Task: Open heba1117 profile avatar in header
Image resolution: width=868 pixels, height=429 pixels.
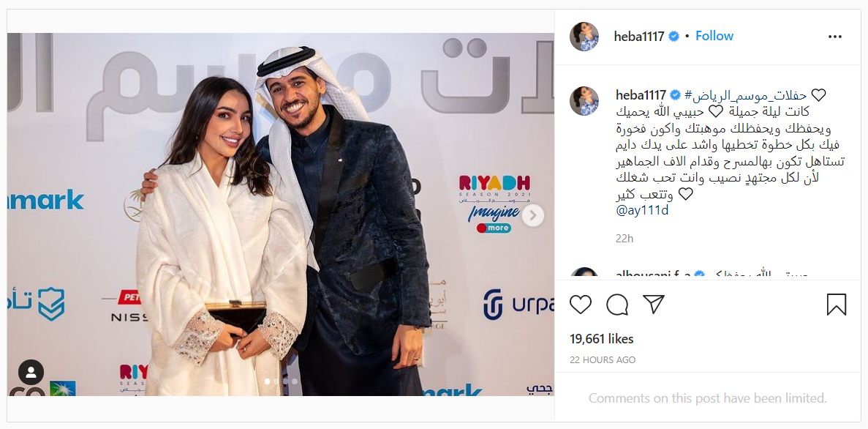Action: (x=584, y=37)
